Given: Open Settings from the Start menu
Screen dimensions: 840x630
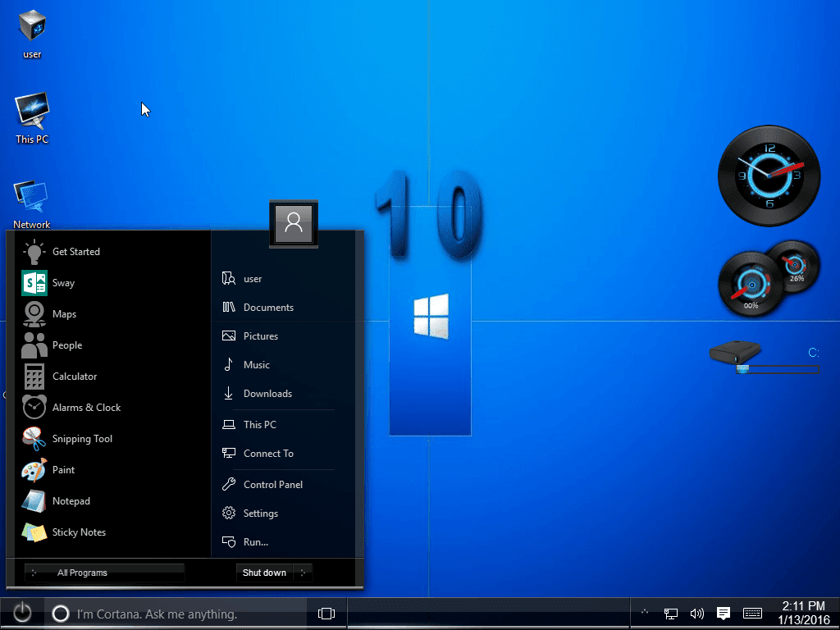Looking at the screenshot, I should pyautogui.click(x=260, y=513).
